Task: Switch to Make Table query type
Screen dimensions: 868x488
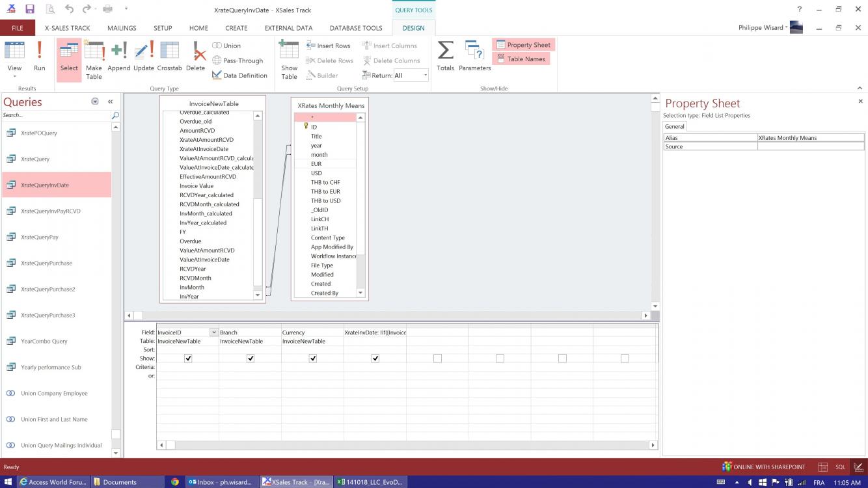Action: point(94,60)
